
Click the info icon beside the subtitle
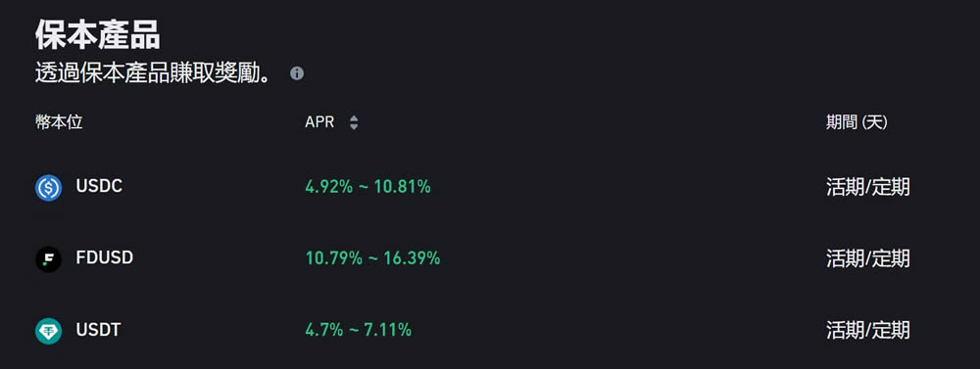pos(297,73)
